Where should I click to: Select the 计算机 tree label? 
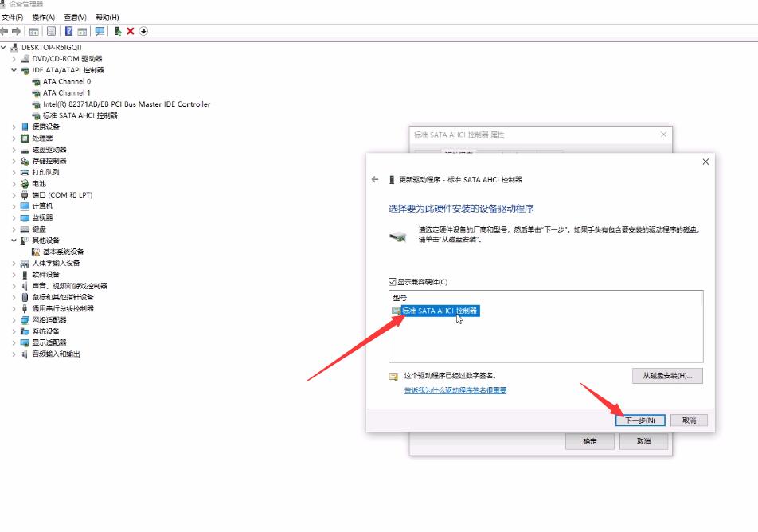42,206
